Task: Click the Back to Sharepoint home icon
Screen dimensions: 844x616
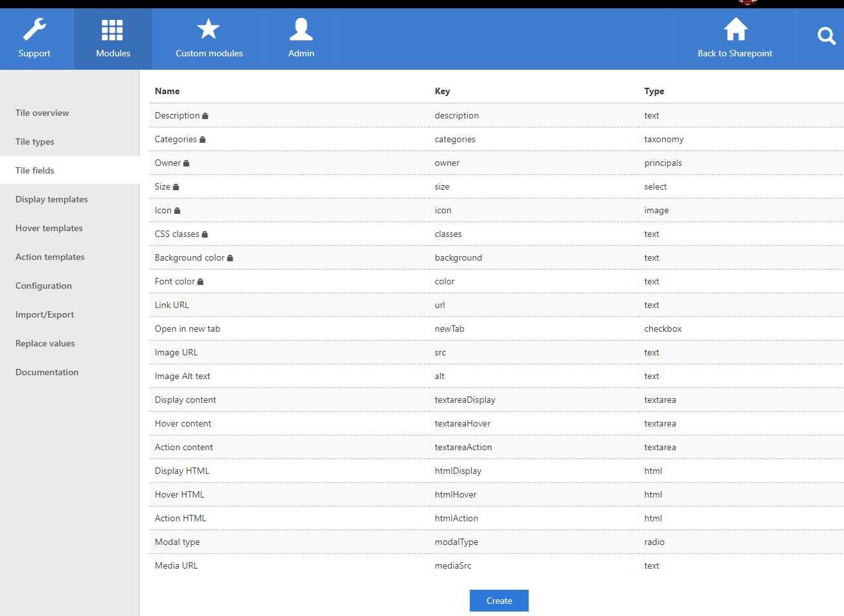Action: [735, 29]
